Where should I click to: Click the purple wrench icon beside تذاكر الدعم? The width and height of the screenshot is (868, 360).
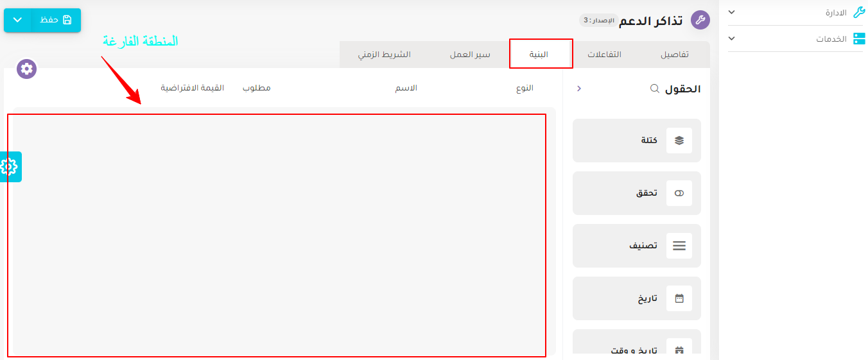coord(700,21)
